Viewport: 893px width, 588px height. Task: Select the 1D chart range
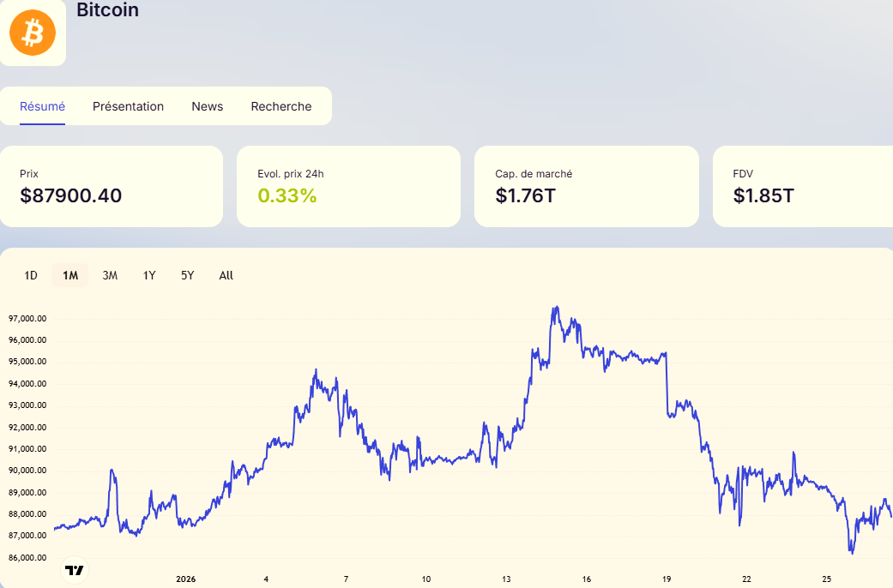31,275
